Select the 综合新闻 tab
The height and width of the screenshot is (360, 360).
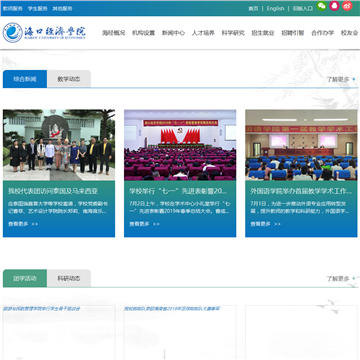point(25,79)
